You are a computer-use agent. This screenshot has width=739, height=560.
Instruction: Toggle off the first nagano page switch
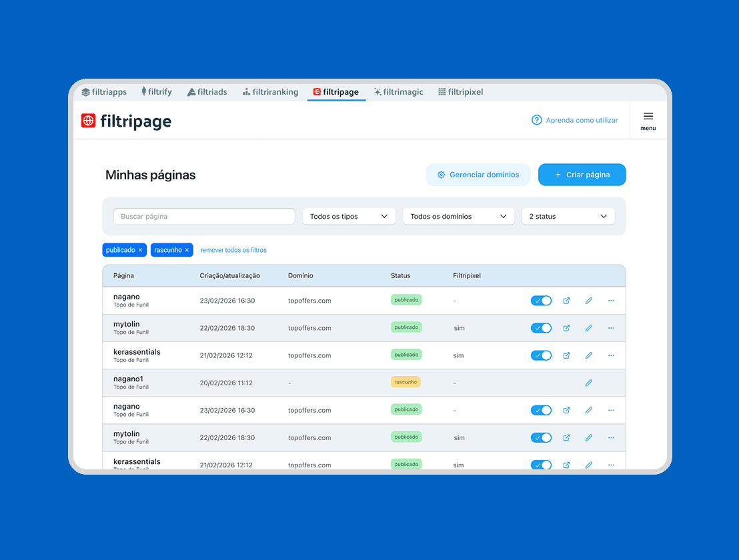tap(541, 301)
